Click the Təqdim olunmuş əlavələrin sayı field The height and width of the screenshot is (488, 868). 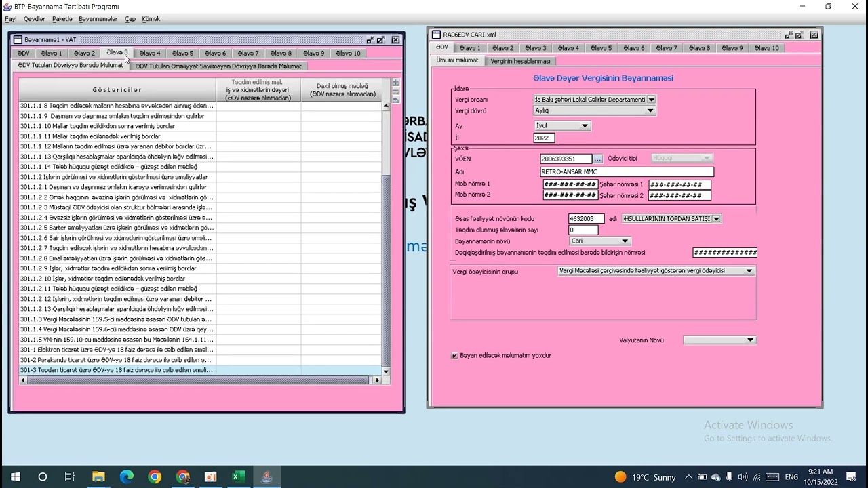coord(583,230)
